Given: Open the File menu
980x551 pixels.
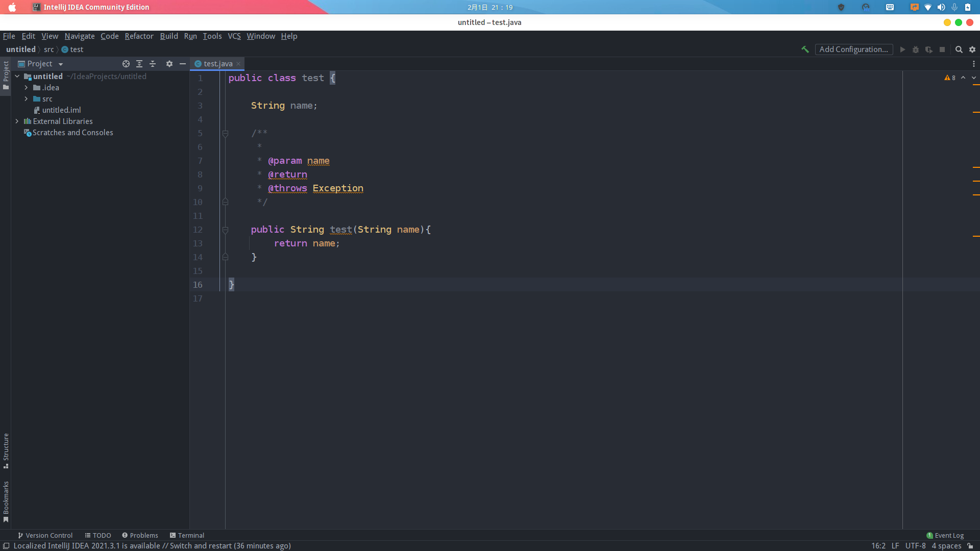Looking at the screenshot, I should pos(9,36).
